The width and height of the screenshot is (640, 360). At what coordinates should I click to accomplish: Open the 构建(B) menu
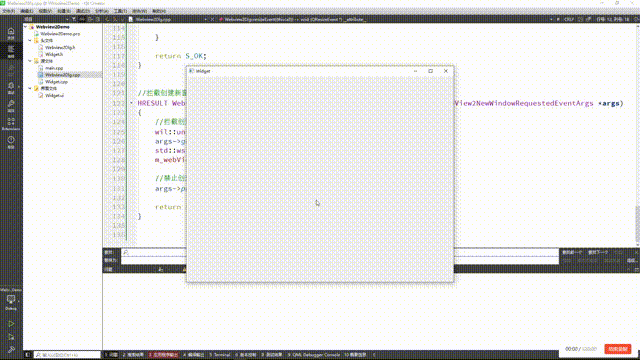pos(64,11)
